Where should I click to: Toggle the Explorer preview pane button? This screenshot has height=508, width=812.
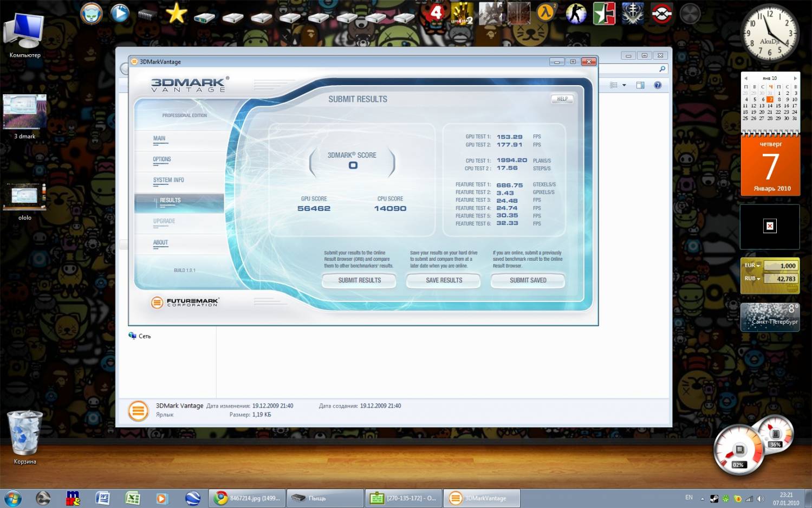pyautogui.click(x=640, y=85)
